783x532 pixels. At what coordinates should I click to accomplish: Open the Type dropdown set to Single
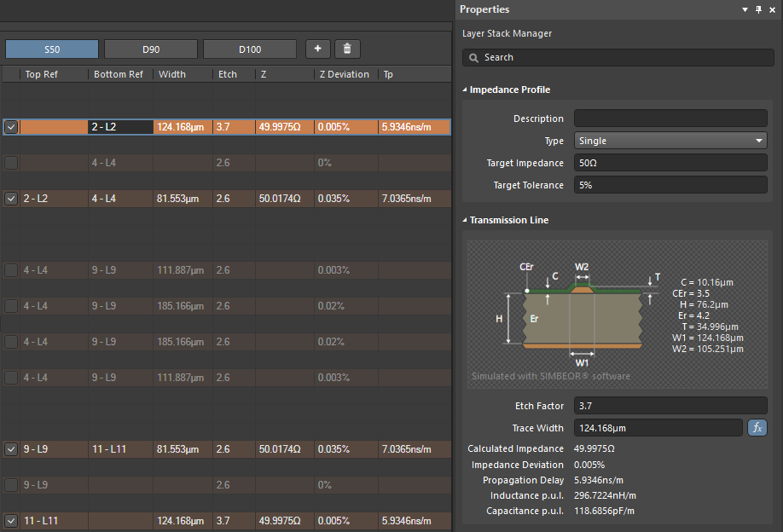pyautogui.click(x=670, y=140)
